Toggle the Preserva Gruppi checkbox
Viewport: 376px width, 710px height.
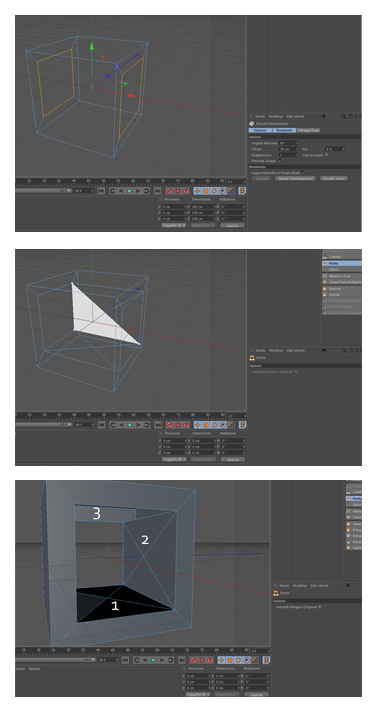(280, 161)
